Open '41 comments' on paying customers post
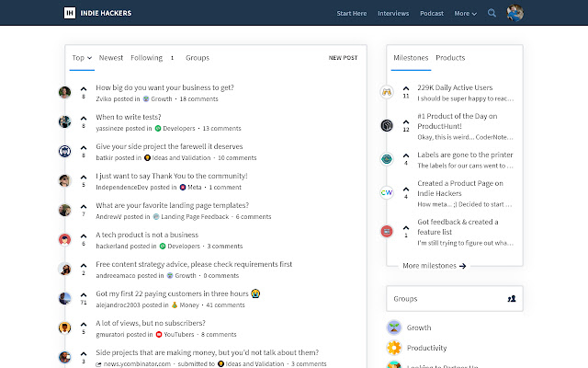The height and width of the screenshot is (368, 588). 225,305
